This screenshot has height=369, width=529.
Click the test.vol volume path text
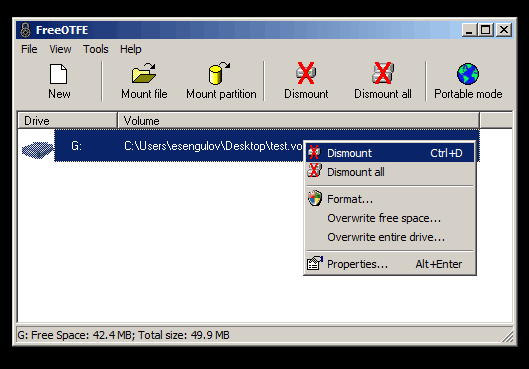(213, 146)
